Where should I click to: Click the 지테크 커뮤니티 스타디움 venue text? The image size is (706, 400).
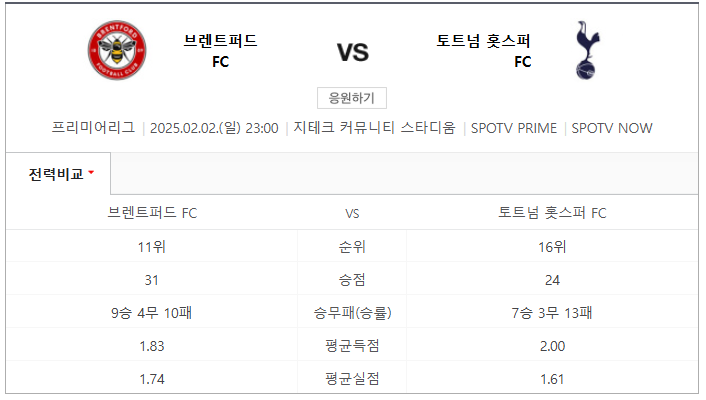(x=375, y=128)
